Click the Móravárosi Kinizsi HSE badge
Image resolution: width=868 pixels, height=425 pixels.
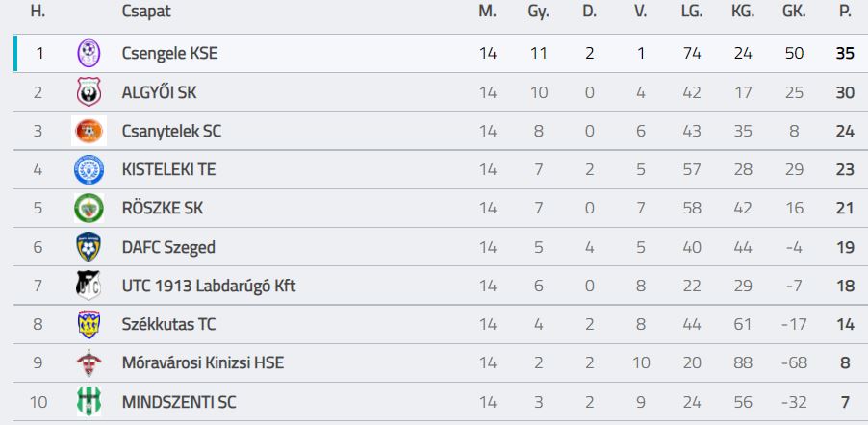(x=89, y=362)
